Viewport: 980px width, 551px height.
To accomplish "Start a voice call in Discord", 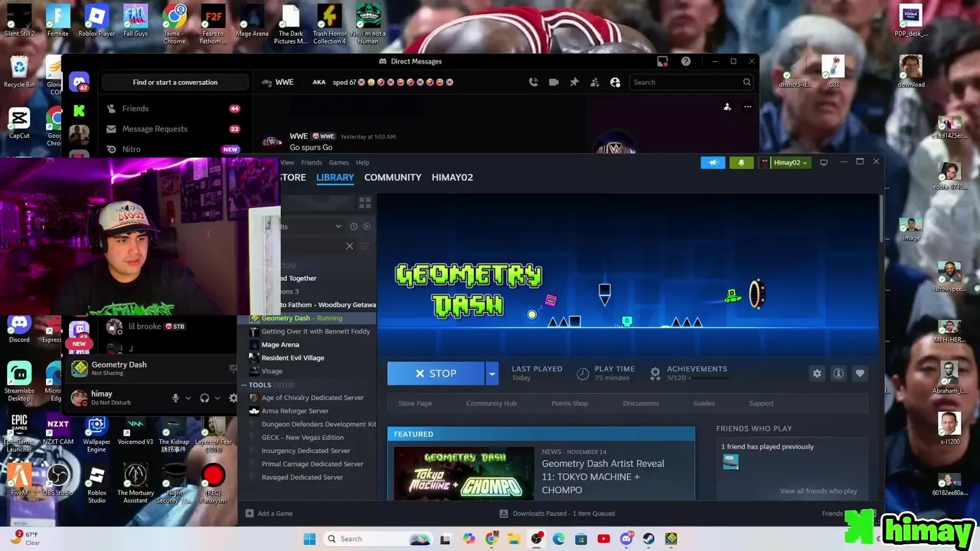I will (x=534, y=82).
